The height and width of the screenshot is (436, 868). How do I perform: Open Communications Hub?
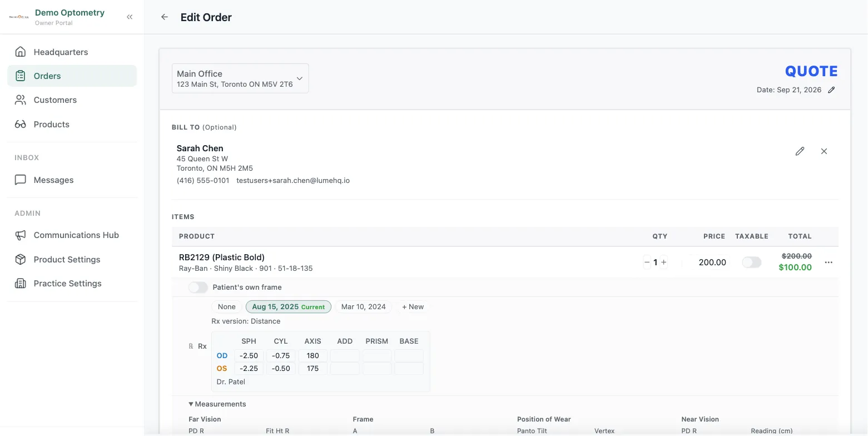tap(72, 235)
